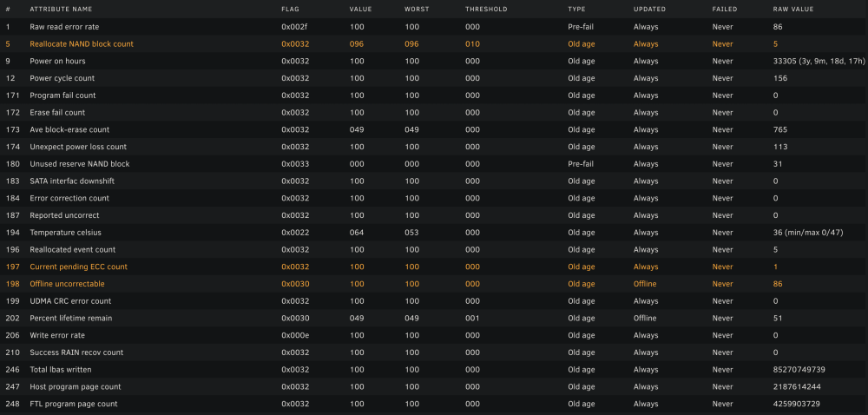Click raw value 4259903729

tap(797, 404)
